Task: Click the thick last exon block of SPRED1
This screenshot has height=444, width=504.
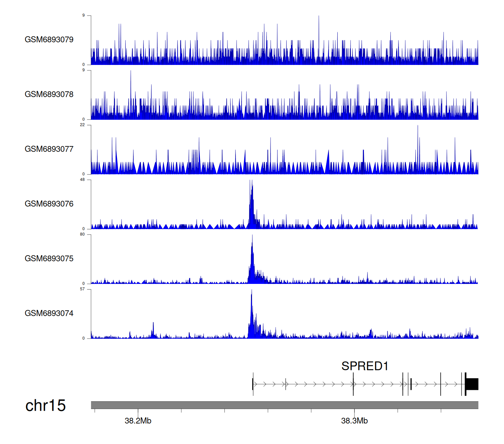Action: [x=472, y=384]
